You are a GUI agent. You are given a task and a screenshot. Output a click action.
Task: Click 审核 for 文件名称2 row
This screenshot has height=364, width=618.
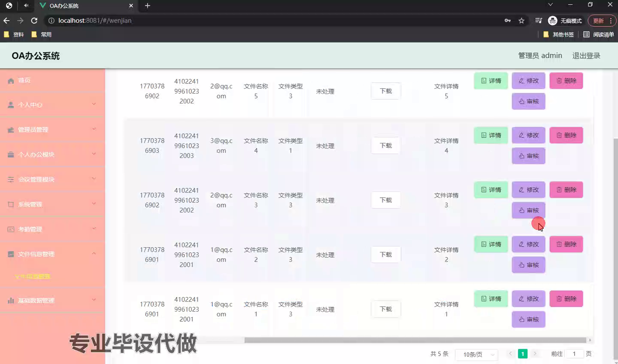[x=528, y=265]
